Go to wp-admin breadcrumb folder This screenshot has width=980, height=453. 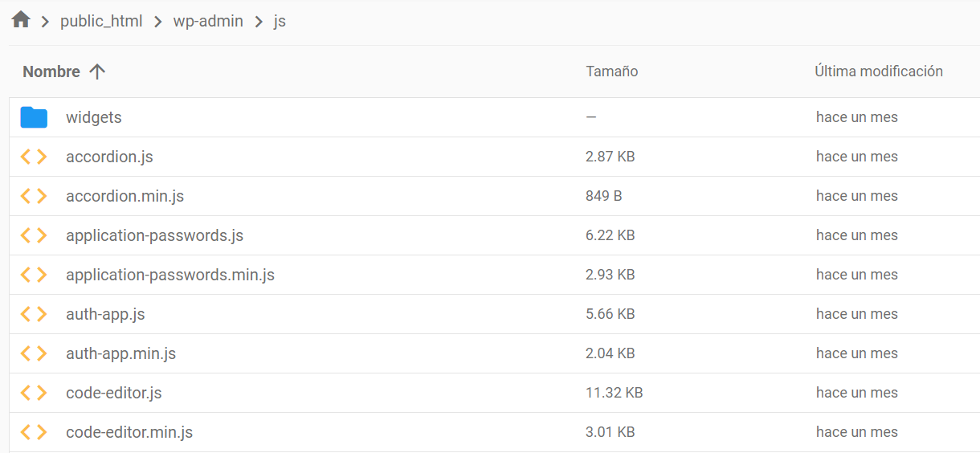(208, 22)
